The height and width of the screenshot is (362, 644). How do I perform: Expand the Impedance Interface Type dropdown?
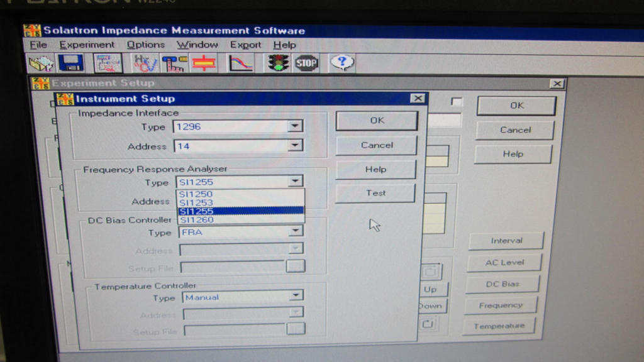click(x=295, y=126)
